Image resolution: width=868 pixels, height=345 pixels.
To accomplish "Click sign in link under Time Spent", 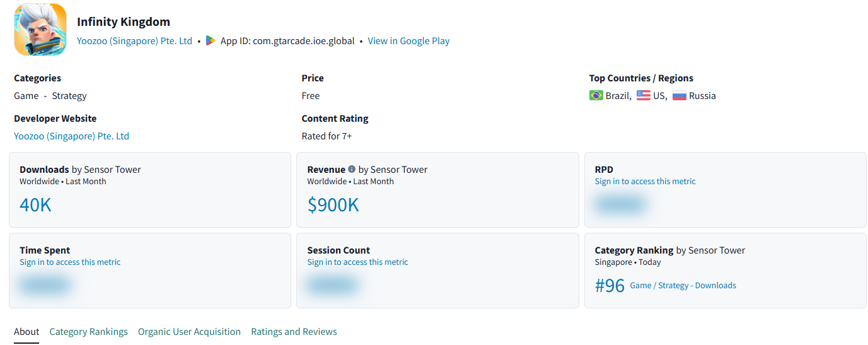I will [x=70, y=262].
